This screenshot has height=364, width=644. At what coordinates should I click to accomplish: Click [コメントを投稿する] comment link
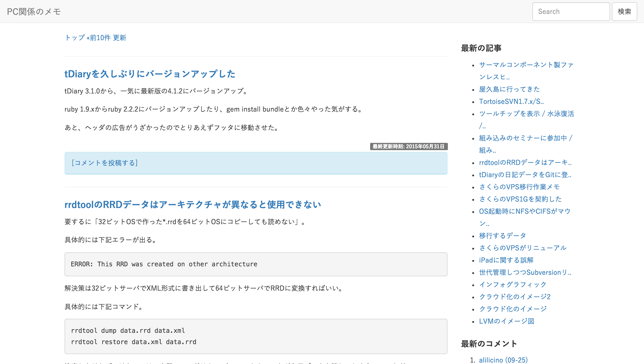pyautogui.click(x=104, y=163)
